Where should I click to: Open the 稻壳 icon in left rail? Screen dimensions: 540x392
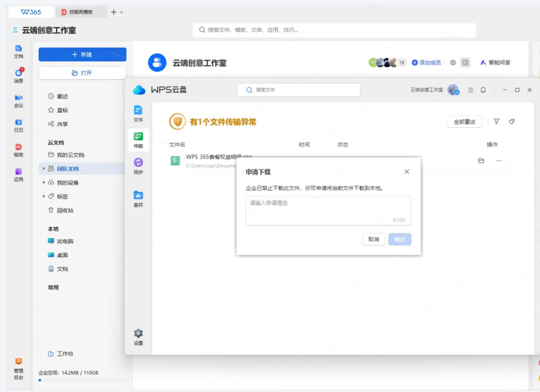19,151
